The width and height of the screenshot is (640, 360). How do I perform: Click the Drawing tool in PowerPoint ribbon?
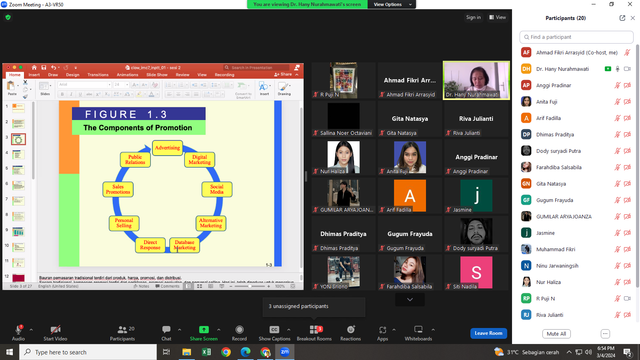(x=284, y=88)
